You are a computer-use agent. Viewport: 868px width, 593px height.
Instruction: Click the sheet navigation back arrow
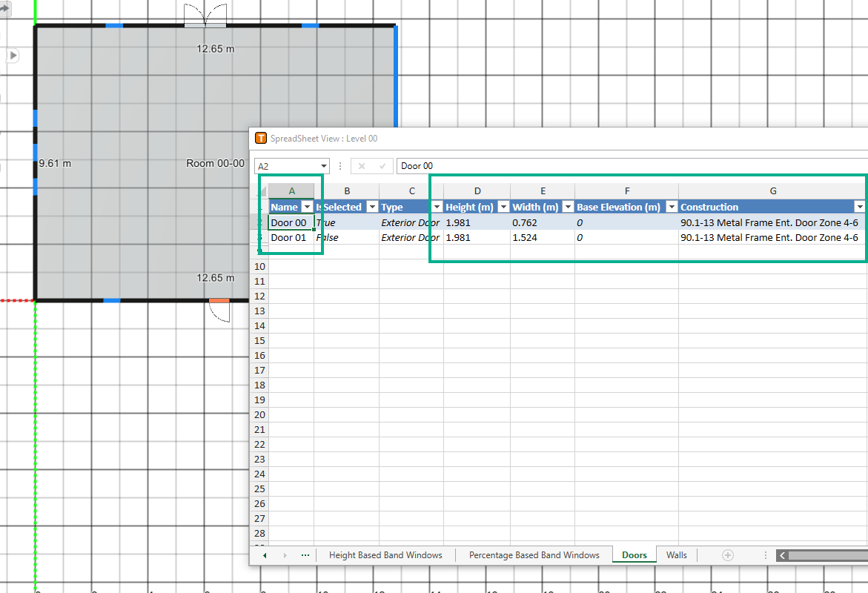265,554
